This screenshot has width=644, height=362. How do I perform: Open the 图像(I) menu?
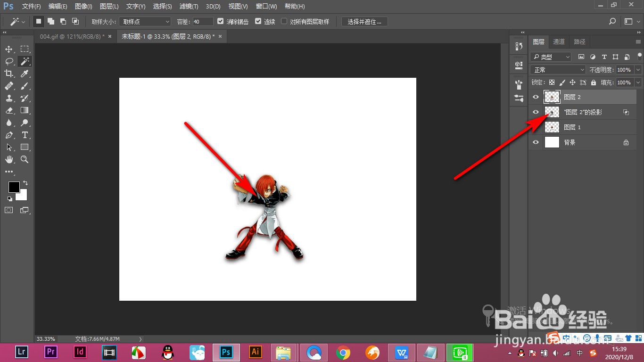coord(83,7)
